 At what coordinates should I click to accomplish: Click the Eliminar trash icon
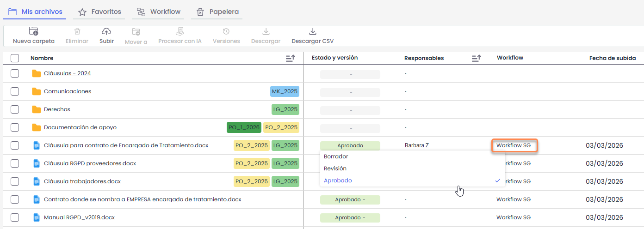point(77,31)
